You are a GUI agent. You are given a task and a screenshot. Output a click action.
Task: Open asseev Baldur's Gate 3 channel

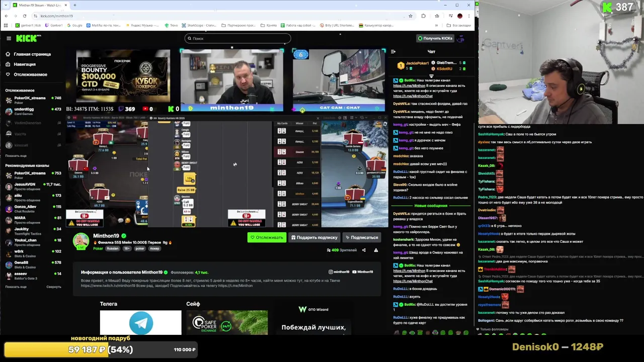pyautogui.click(x=33, y=276)
